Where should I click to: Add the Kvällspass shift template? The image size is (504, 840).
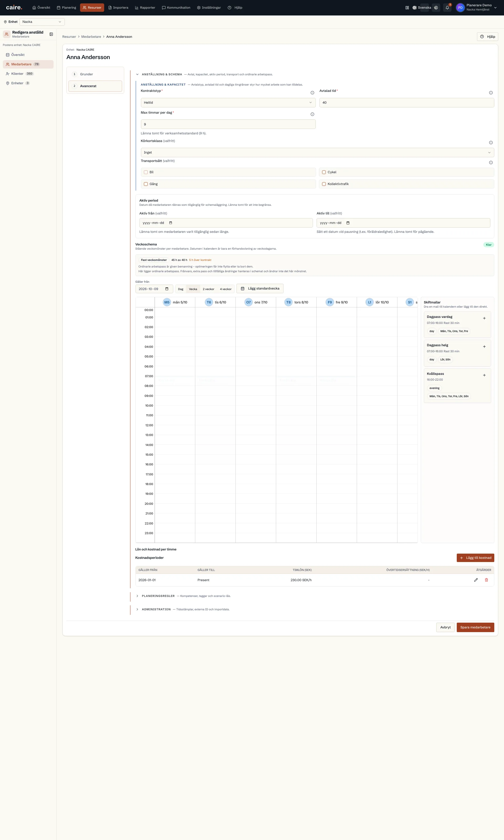484,375
